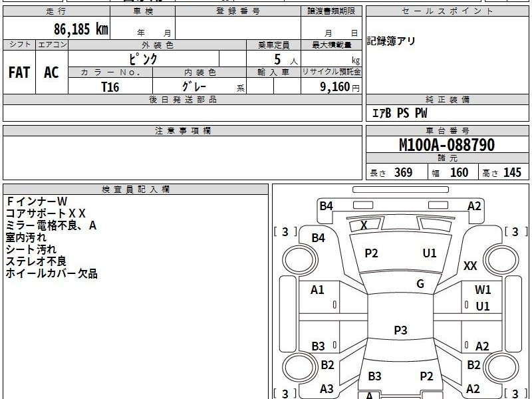Select the ステレオ不良 note line

point(36,261)
